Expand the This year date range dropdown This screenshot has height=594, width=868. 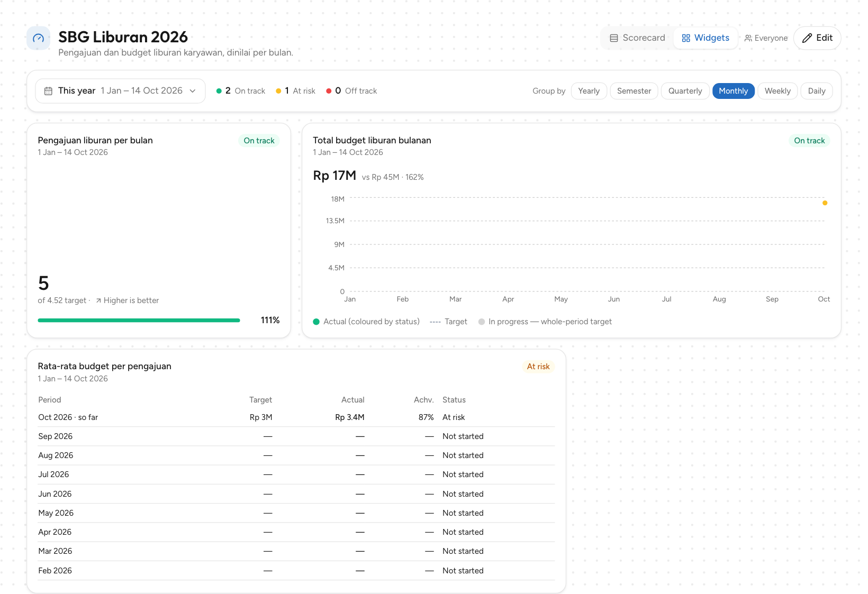120,91
